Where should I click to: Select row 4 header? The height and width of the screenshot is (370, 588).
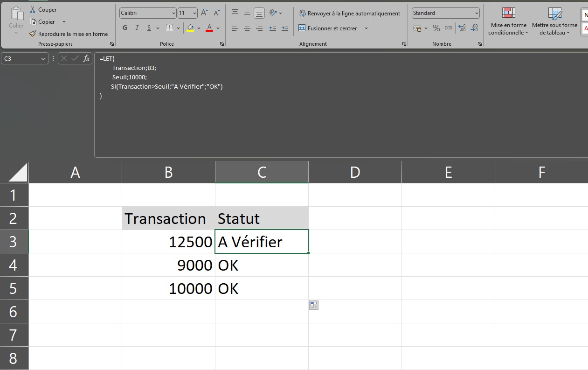pyautogui.click(x=14, y=265)
